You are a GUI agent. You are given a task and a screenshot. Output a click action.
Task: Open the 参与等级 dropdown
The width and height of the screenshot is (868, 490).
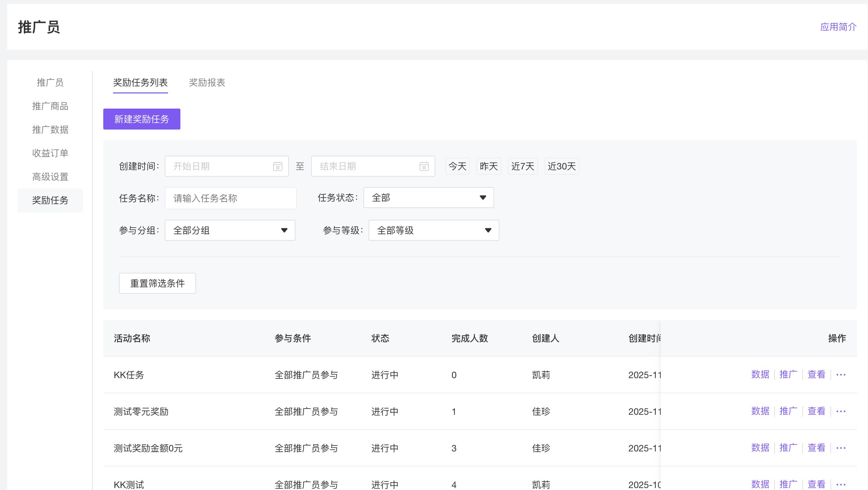(x=434, y=230)
